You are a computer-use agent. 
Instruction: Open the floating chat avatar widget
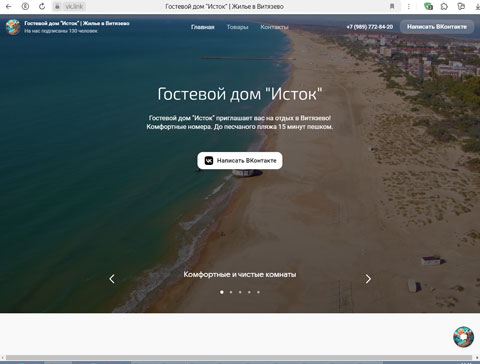tap(464, 337)
